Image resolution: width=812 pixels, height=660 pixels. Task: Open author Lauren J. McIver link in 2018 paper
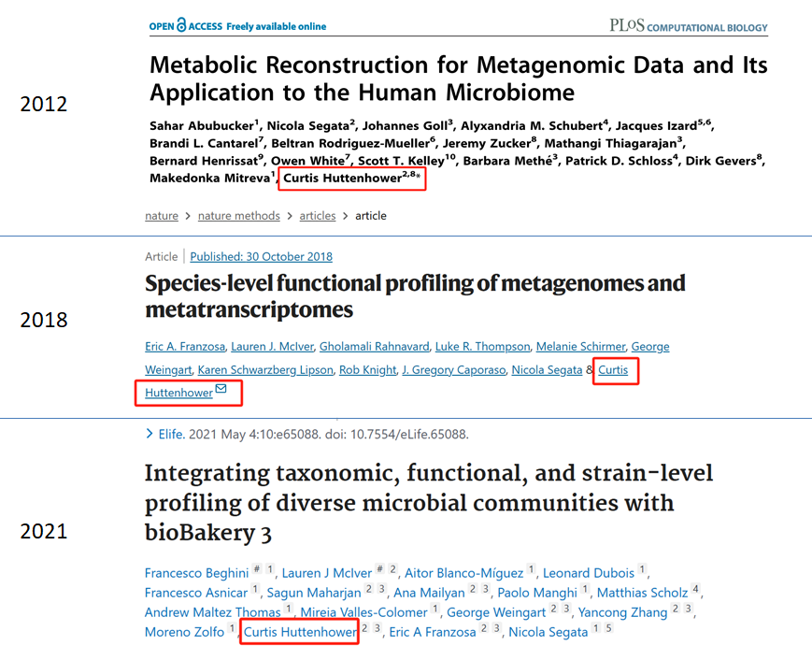[273, 347]
